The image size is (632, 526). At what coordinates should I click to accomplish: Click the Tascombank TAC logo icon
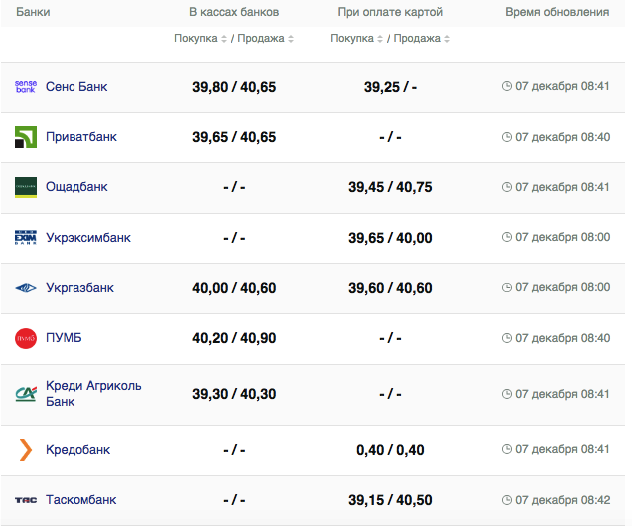(26, 500)
